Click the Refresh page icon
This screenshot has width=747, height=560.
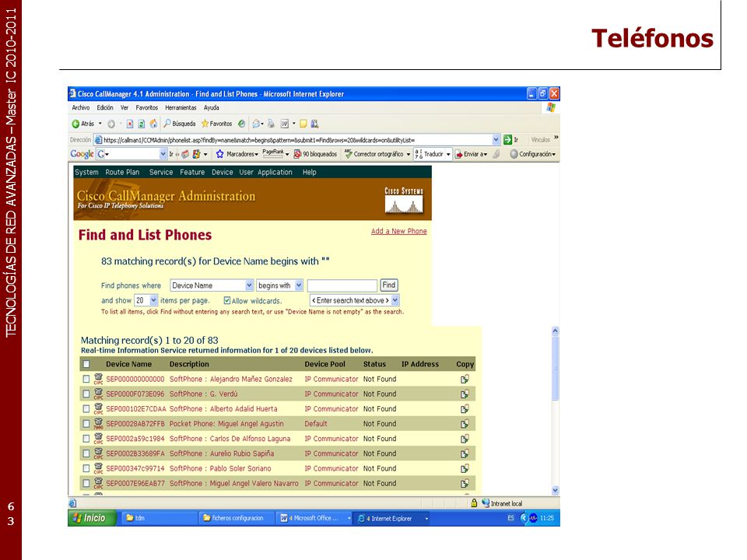pos(142,124)
